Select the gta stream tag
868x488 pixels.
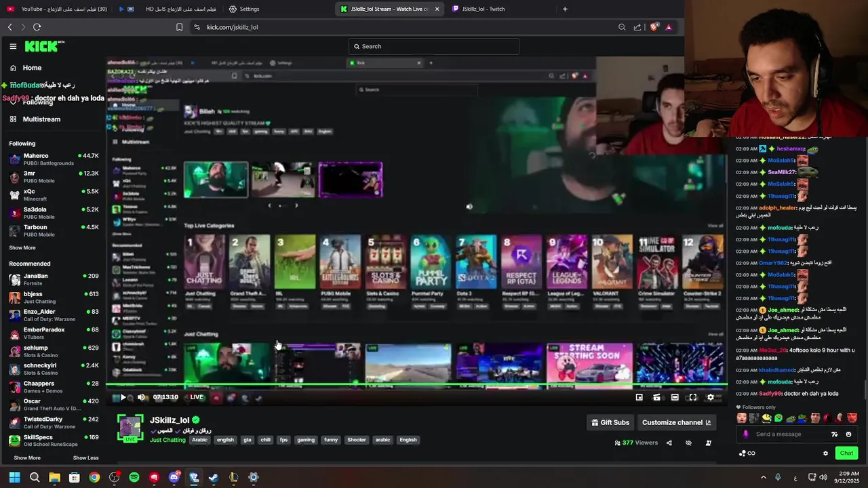(x=248, y=440)
